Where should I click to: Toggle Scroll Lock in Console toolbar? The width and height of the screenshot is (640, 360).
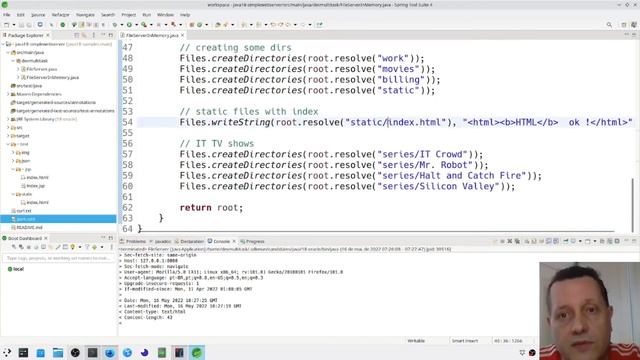(x=534, y=241)
